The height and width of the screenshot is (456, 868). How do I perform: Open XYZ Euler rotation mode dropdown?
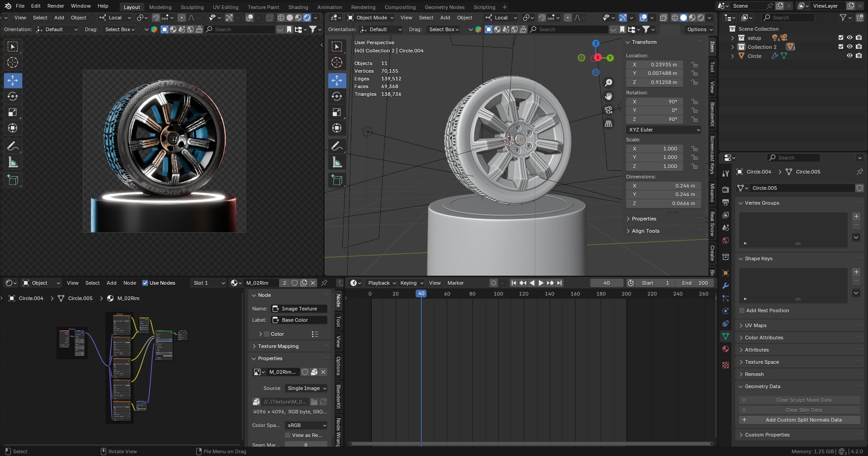[x=664, y=130]
